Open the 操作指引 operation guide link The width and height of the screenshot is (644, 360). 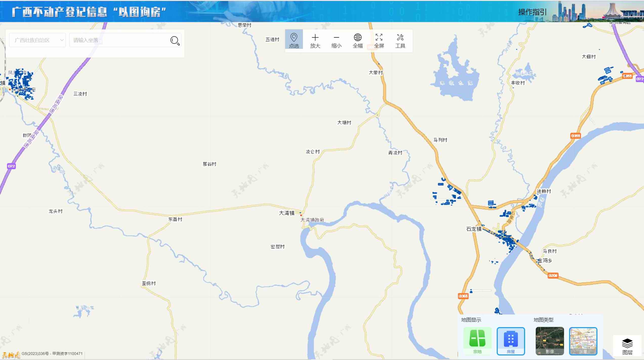pos(532,12)
